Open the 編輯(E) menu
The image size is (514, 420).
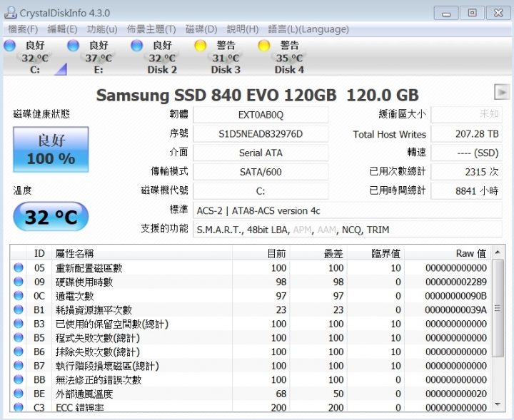tap(62, 29)
